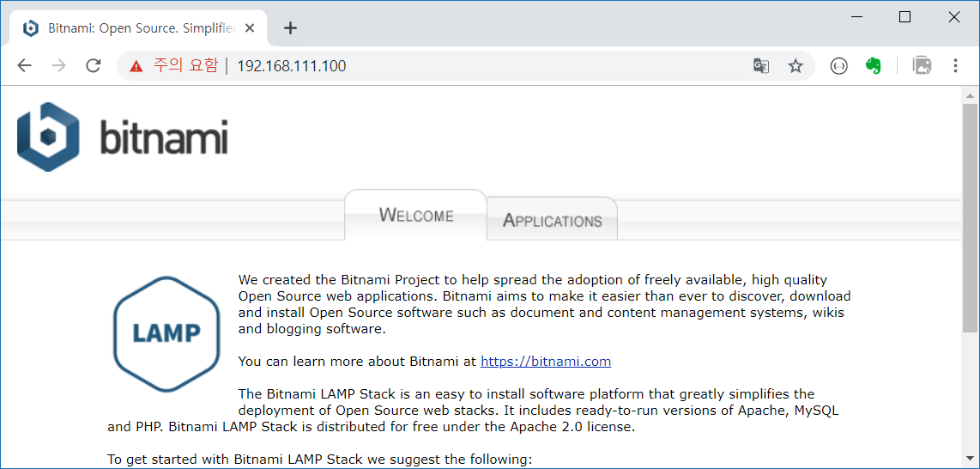Close the Bitnami browser tab
Image resolution: width=980 pixels, height=469 pixels.
click(x=250, y=28)
